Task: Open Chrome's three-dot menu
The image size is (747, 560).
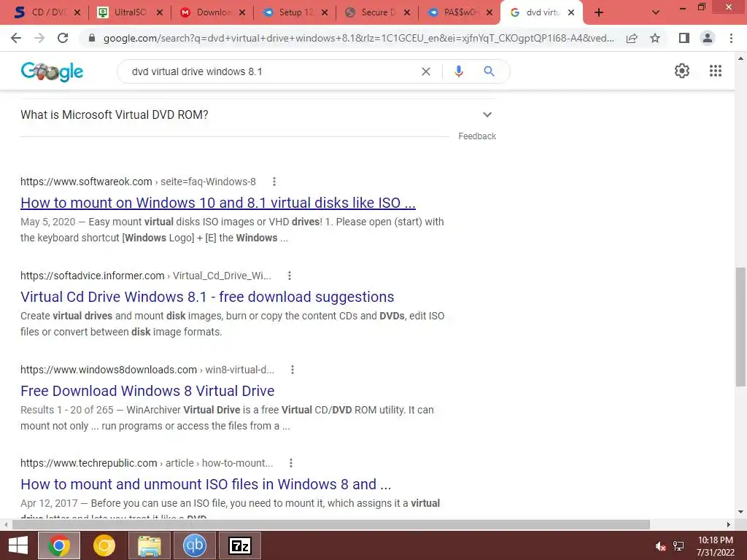Action: [731, 38]
